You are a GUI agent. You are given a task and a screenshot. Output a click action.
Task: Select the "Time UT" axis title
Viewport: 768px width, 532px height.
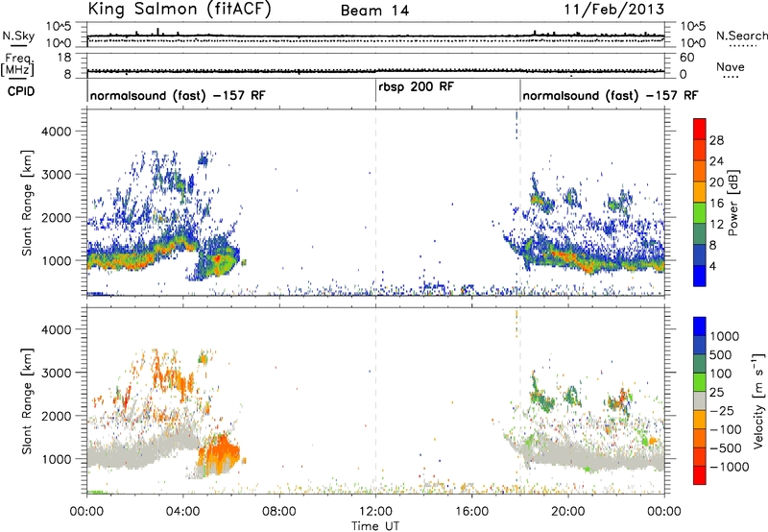pyautogui.click(x=375, y=525)
